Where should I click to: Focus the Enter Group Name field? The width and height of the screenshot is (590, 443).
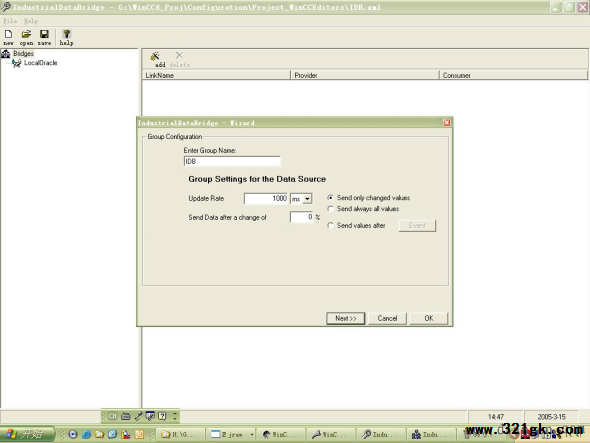tap(232, 161)
